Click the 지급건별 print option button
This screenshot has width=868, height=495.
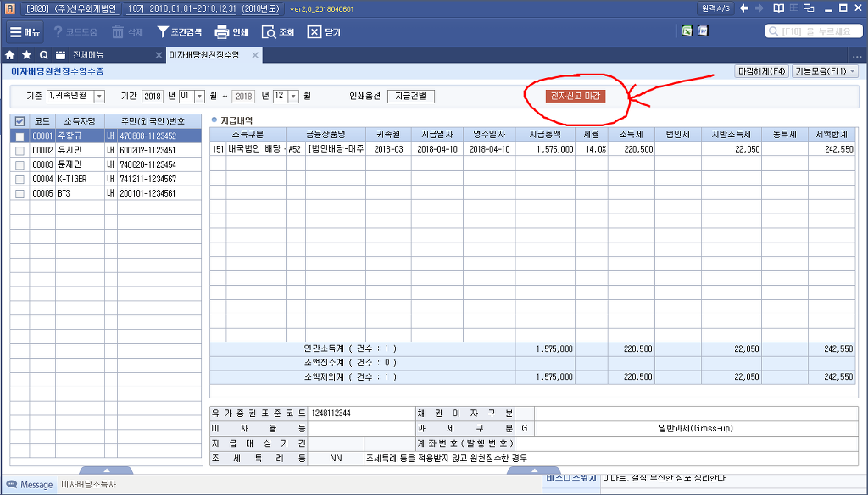pyautogui.click(x=411, y=97)
